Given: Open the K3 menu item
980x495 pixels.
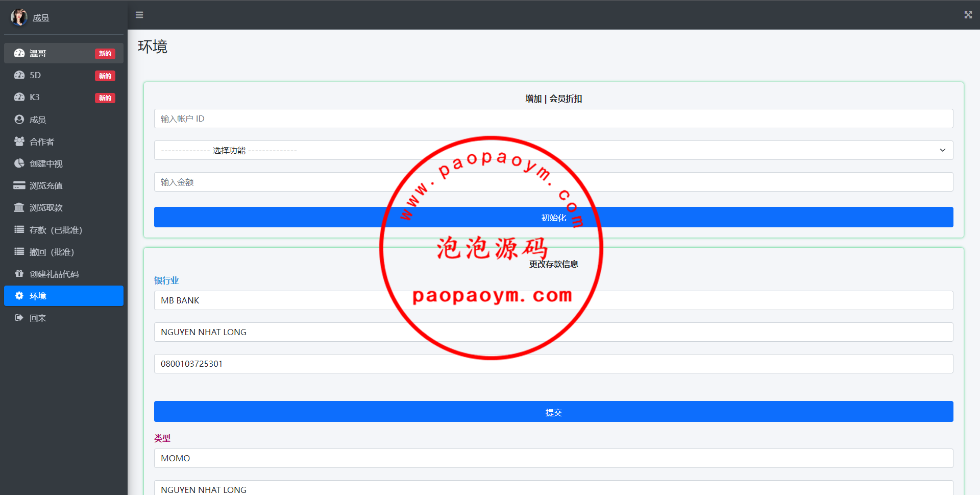Looking at the screenshot, I should point(64,97).
